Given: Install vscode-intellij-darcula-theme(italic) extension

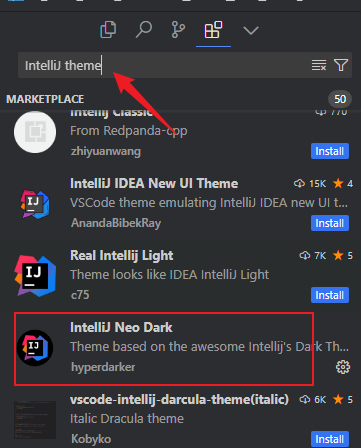Looking at the screenshot, I should [330, 439].
